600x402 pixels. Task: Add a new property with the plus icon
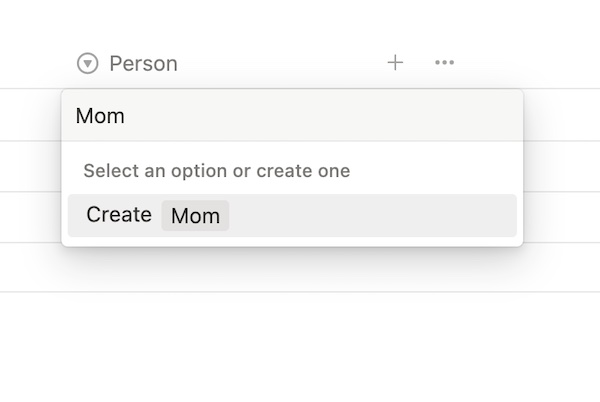395,62
